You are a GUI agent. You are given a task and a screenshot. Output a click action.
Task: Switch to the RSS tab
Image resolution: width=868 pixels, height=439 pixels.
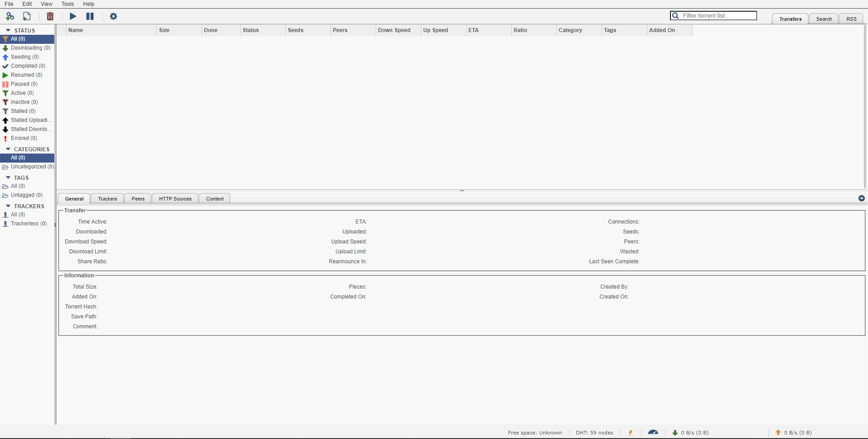pos(852,19)
